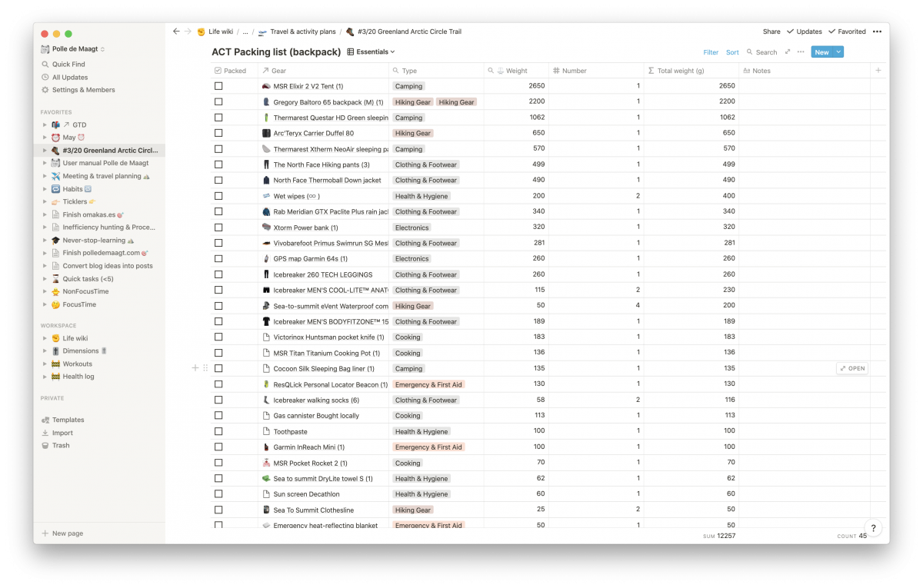The image size is (923, 588).
Task: Click the Wet wipes page icon
Action: [x=266, y=196]
